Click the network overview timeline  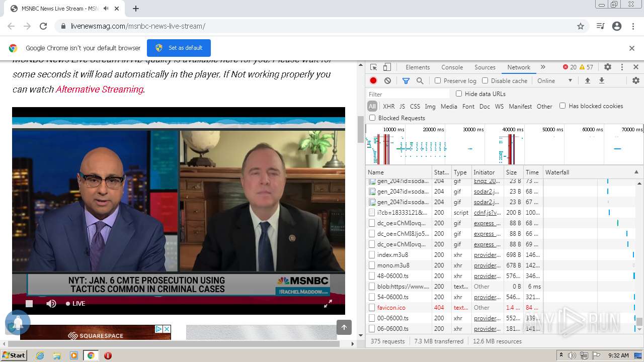tap(504, 144)
